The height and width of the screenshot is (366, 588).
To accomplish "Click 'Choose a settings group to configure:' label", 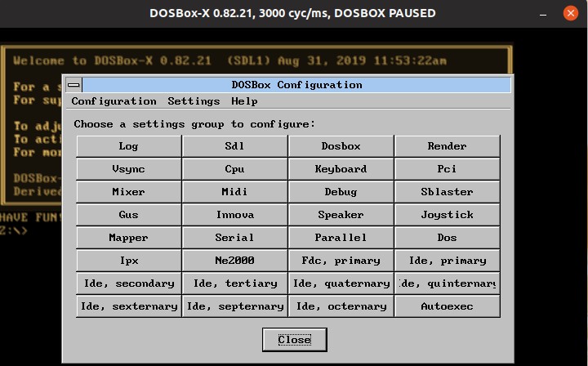I will point(194,124).
